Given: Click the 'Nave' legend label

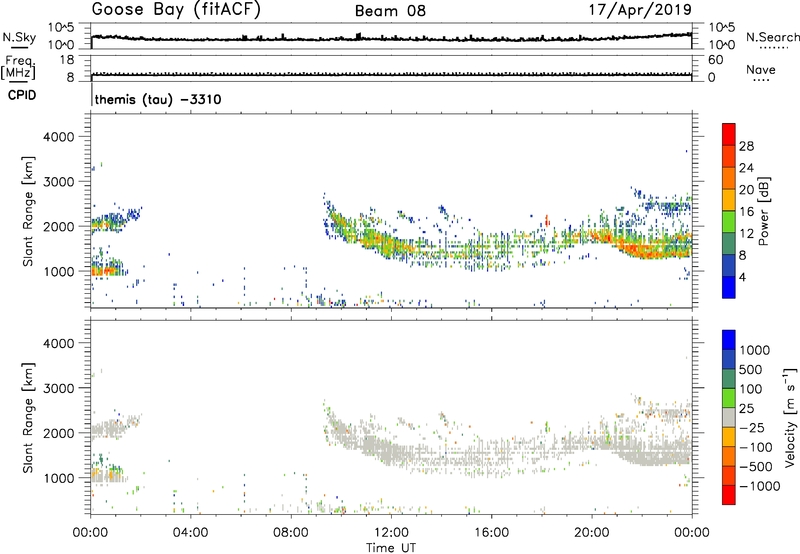Looking at the screenshot, I should (760, 69).
